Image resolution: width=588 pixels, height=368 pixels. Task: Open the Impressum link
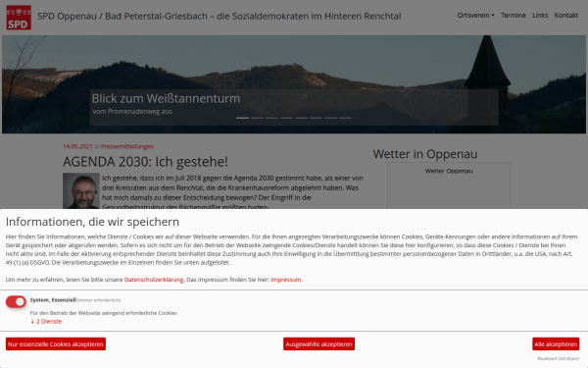(x=286, y=280)
